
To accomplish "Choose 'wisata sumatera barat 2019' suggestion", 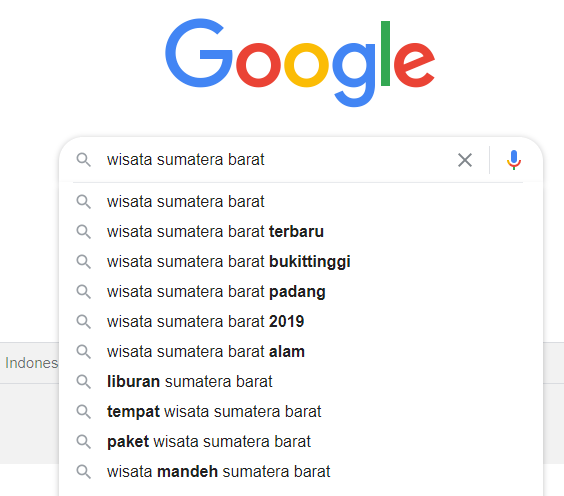I will pos(301,322).
